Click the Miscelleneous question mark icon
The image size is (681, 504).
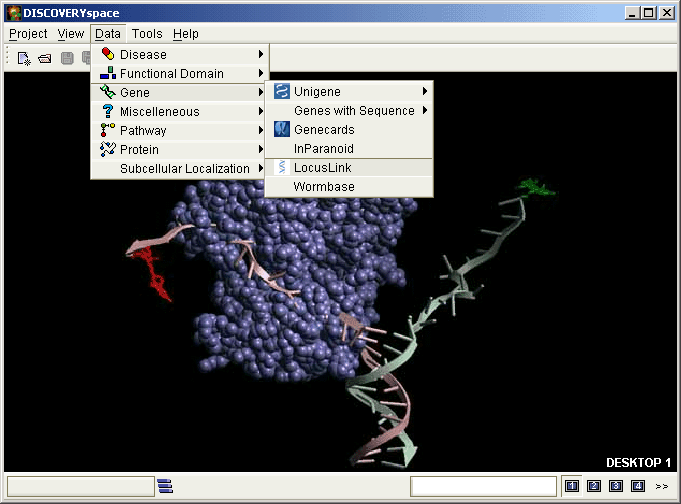(x=108, y=111)
